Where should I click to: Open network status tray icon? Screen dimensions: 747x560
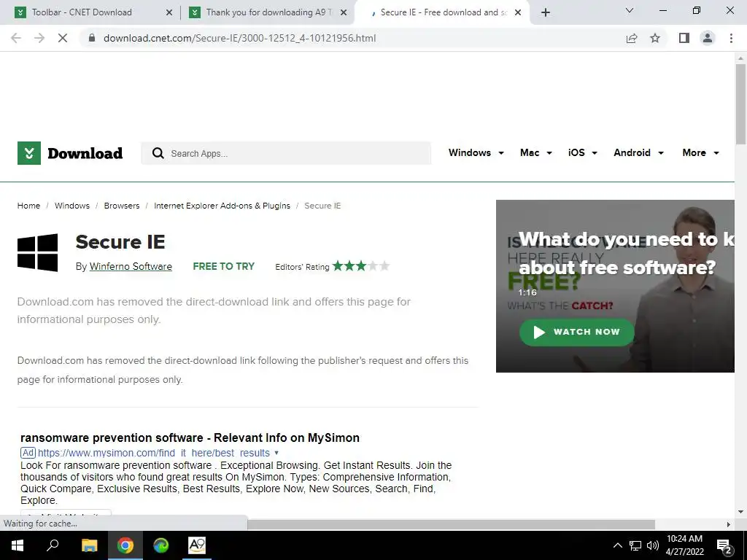tap(635, 545)
